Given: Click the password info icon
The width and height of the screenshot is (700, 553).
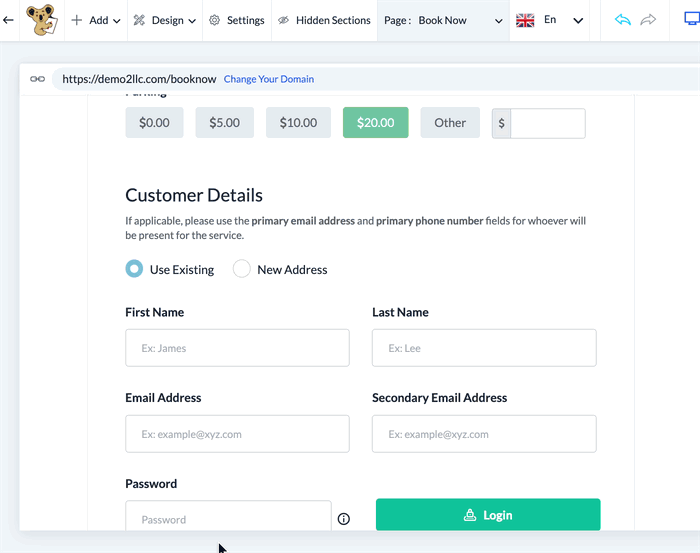Looking at the screenshot, I should click(x=343, y=519).
